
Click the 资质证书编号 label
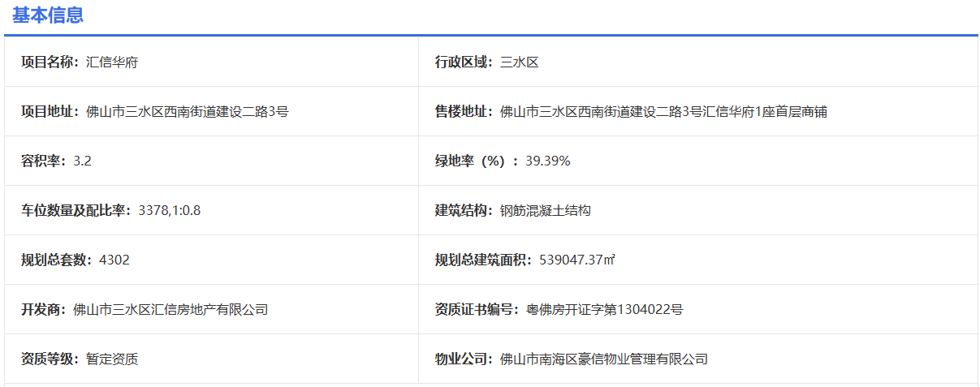pos(477,309)
